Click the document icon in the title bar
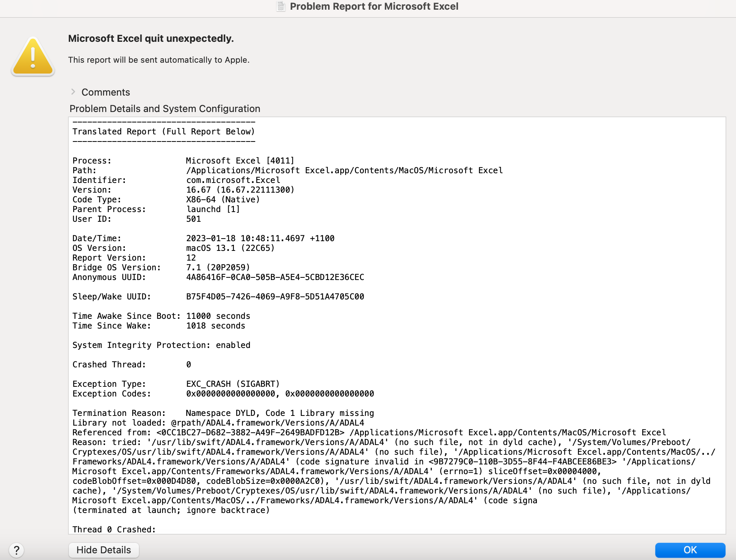 (281, 6)
